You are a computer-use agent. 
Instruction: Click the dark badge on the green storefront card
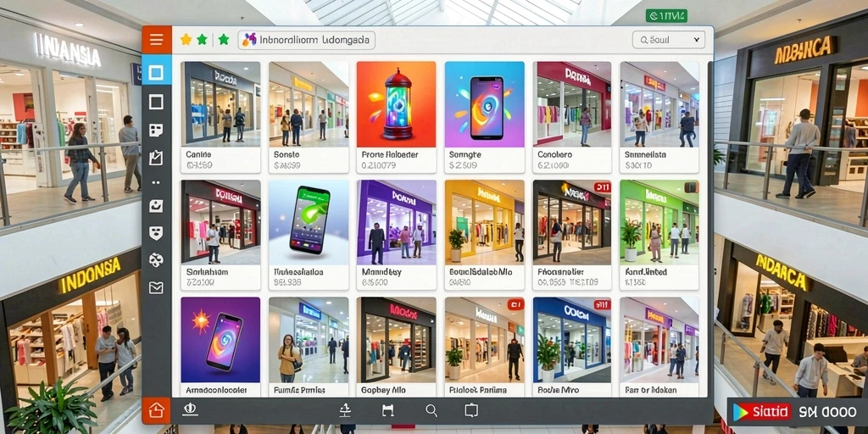click(x=691, y=187)
